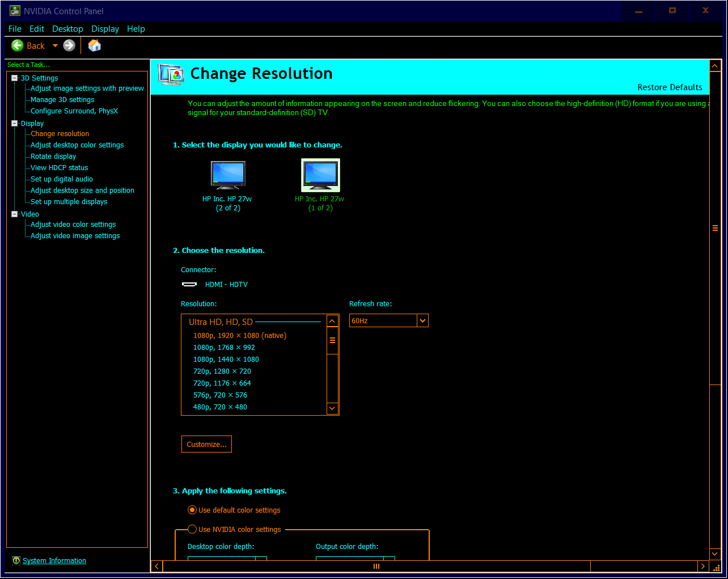Open Adjust video color settings
Image resolution: width=728 pixels, height=579 pixels.
coord(73,225)
